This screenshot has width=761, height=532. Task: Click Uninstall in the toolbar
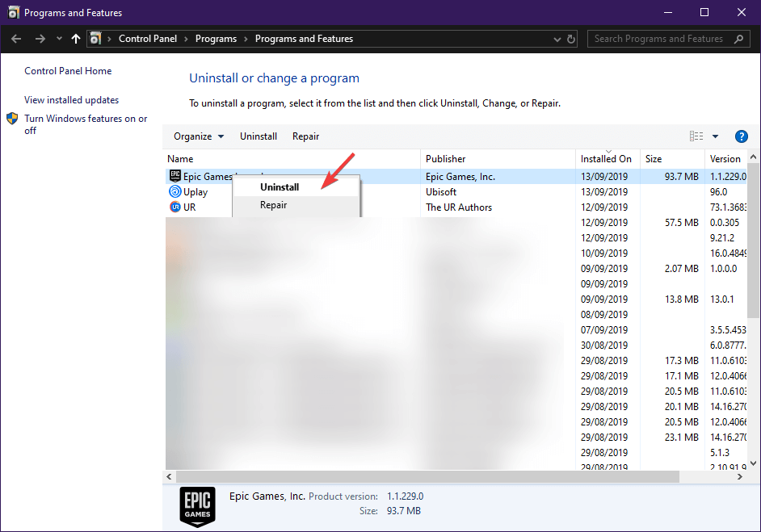click(259, 136)
